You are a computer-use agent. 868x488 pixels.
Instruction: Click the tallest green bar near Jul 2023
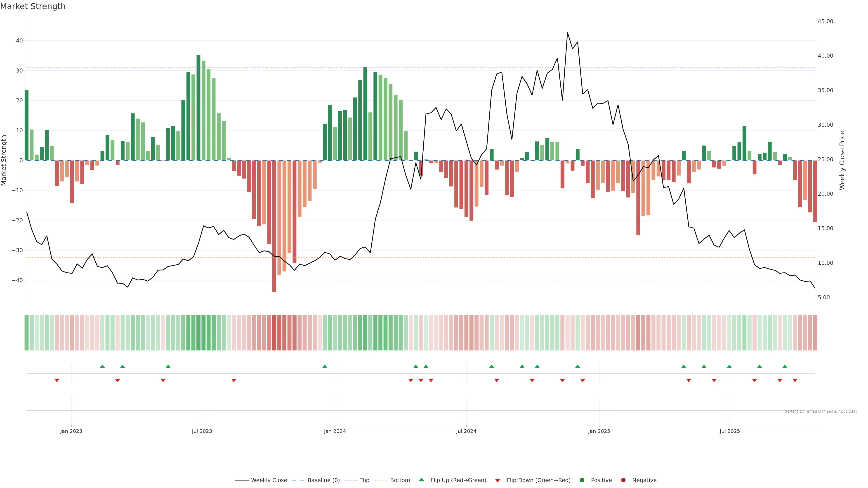(x=198, y=108)
